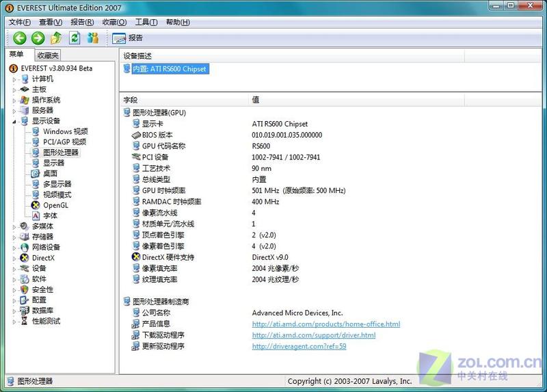Select Windows 视频 in the tree
Screen dimensions: 547x392
65,131
